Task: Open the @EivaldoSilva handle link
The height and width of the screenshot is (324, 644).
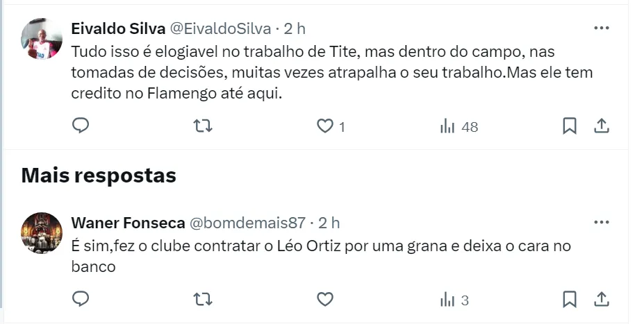Action: tap(221, 28)
